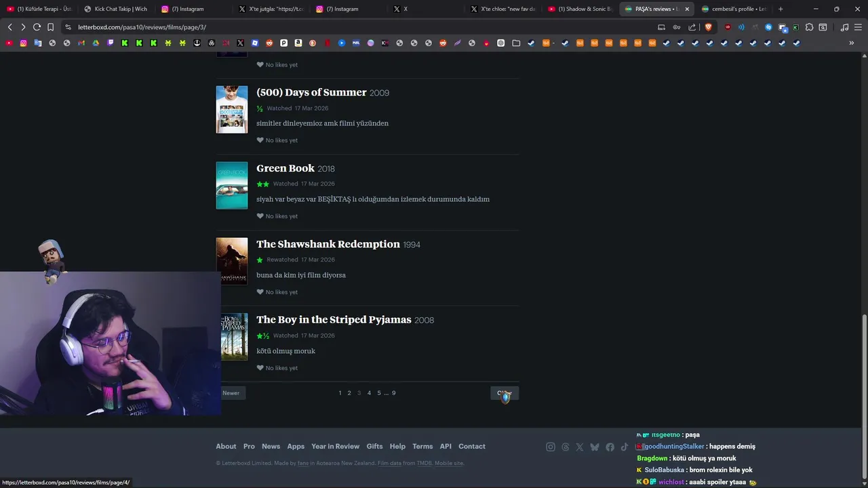Open the Instagram bookmark in bookmarks bar
Screen dimensions: 868x488
23,43
